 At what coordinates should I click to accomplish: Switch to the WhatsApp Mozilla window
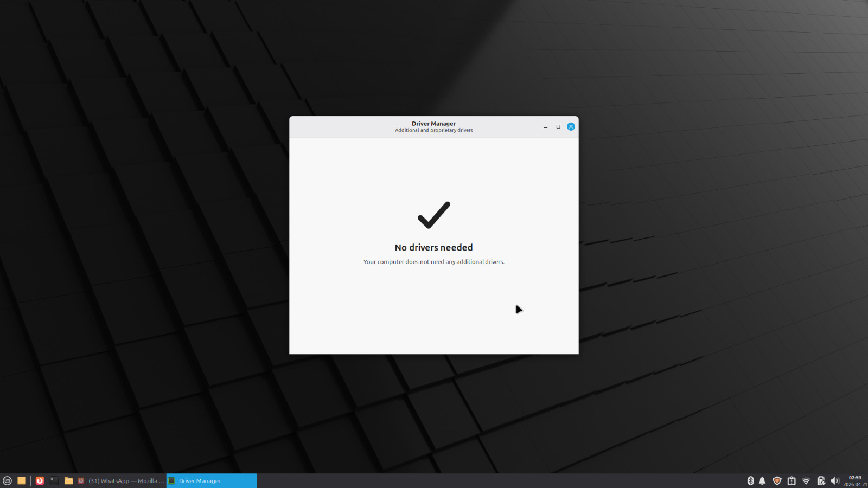[121, 481]
